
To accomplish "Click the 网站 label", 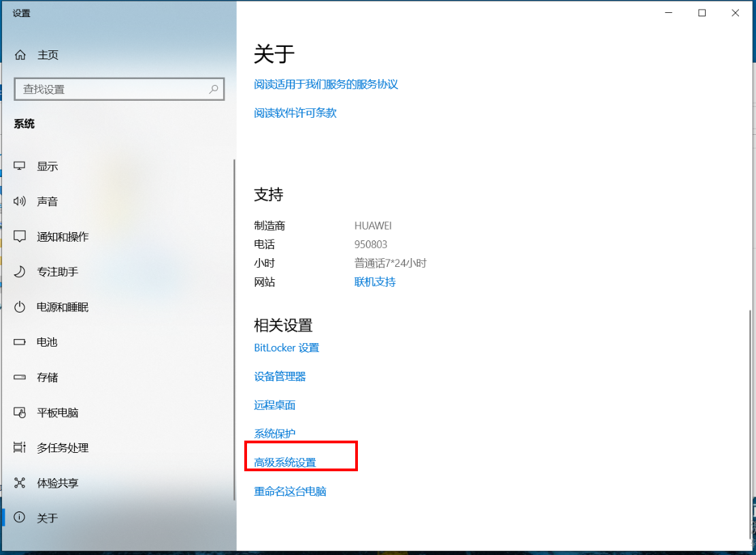I will 264,282.
